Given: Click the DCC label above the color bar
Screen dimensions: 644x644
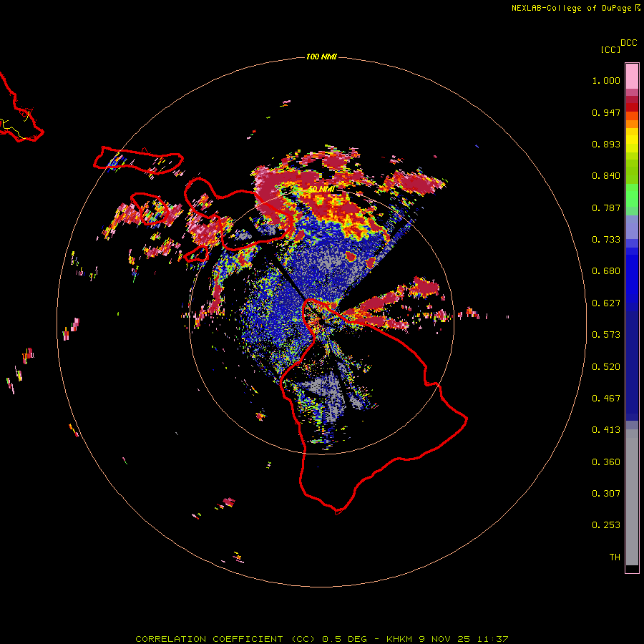Looking at the screenshot, I should 629,43.
